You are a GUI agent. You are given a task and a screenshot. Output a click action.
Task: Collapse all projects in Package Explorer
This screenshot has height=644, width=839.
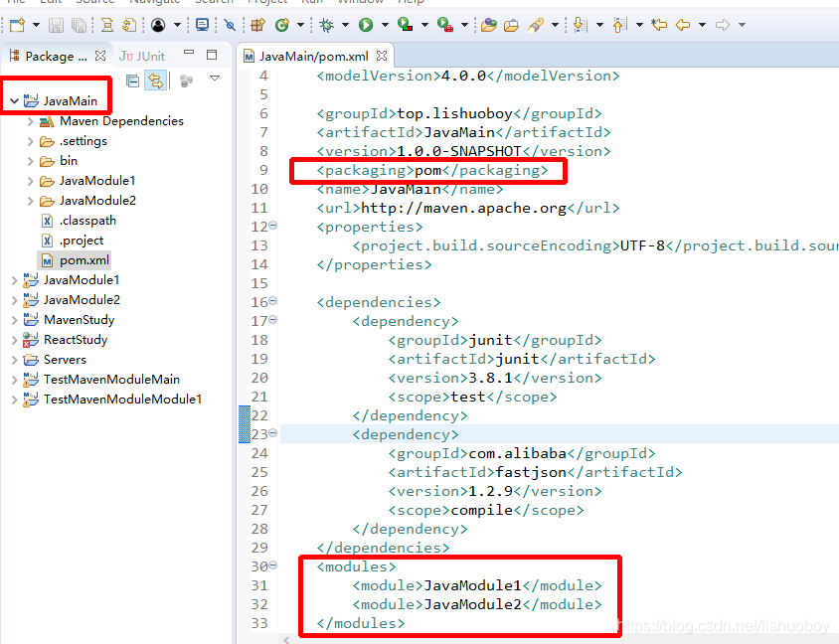pos(131,80)
